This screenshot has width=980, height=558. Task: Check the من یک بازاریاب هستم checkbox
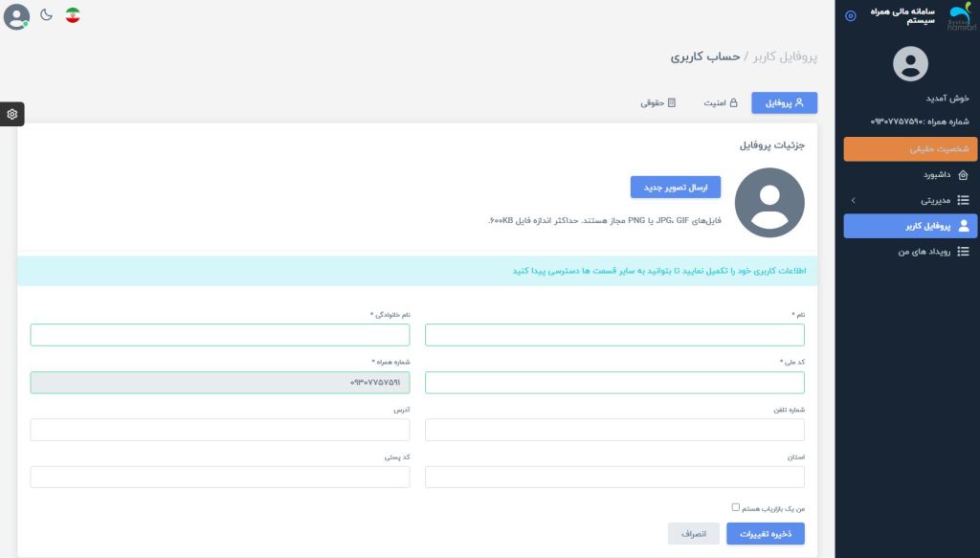pyautogui.click(x=736, y=507)
